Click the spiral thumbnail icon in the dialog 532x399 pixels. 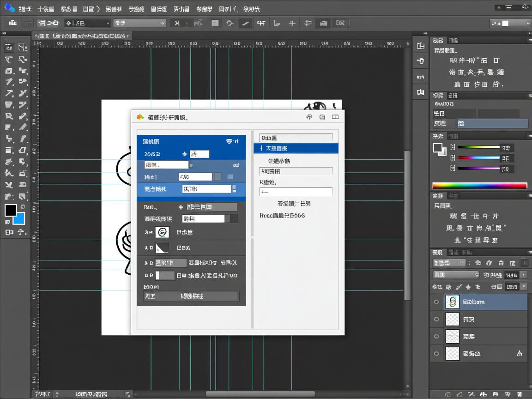pos(162,232)
